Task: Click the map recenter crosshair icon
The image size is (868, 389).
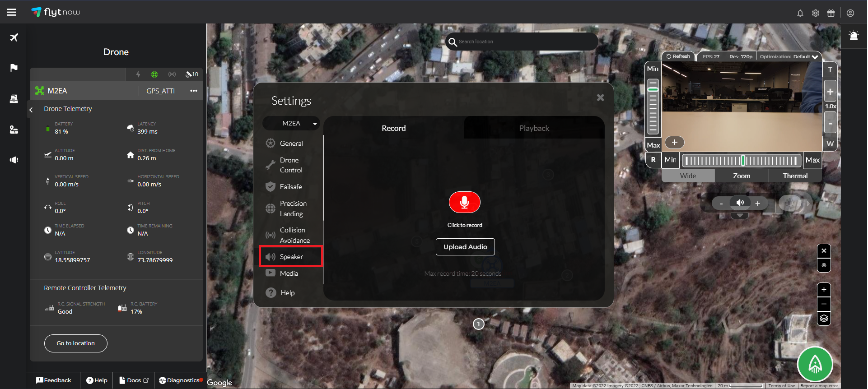Action: pos(824,265)
